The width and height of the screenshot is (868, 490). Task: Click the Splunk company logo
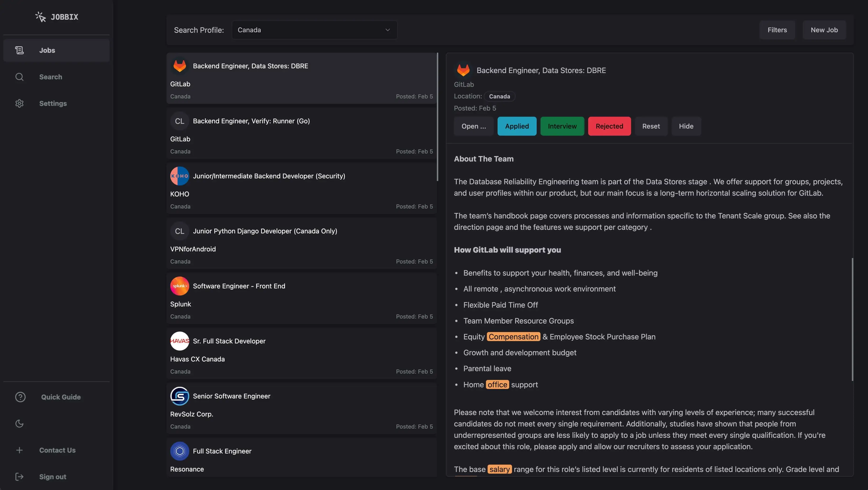click(x=180, y=286)
